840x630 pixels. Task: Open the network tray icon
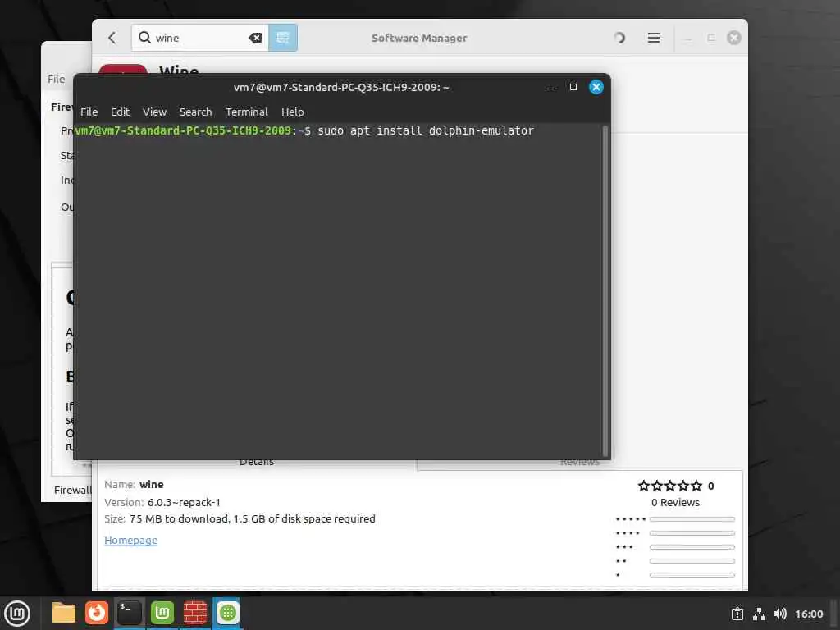pos(759,614)
